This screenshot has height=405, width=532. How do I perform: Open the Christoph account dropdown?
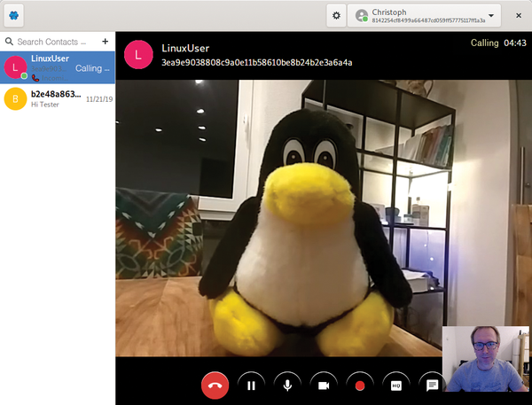[x=424, y=16]
